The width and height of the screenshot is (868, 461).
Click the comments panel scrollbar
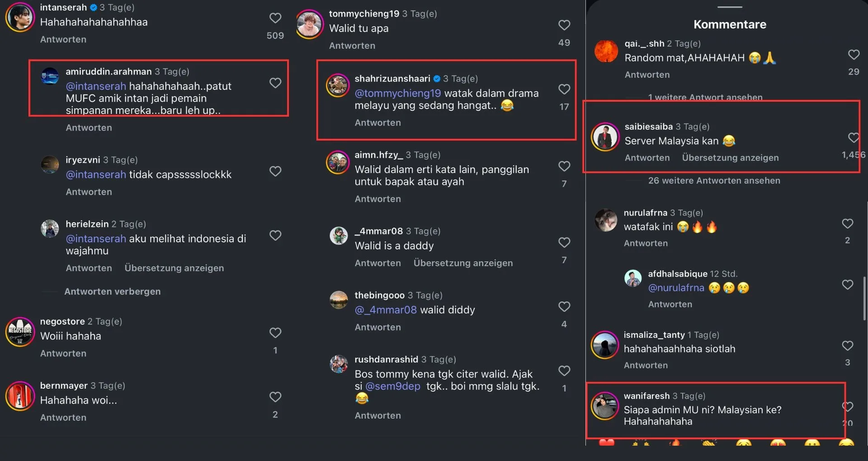click(x=864, y=298)
